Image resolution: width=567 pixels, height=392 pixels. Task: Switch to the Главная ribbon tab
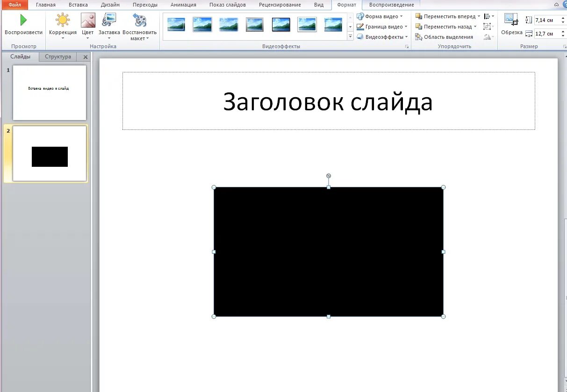[46, 5]
